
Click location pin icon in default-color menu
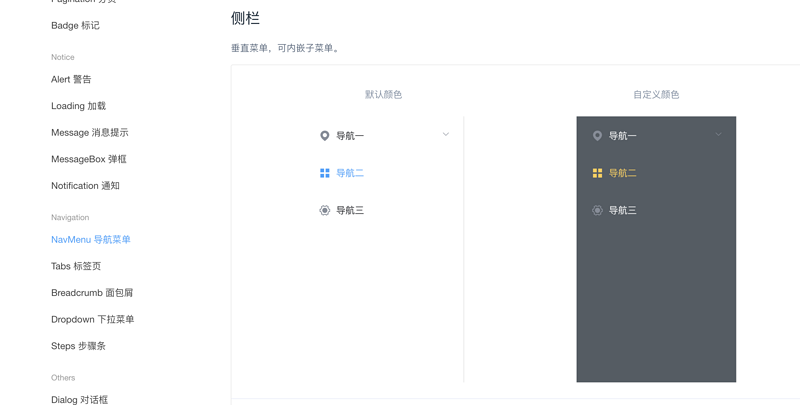(x=324, y=136)
